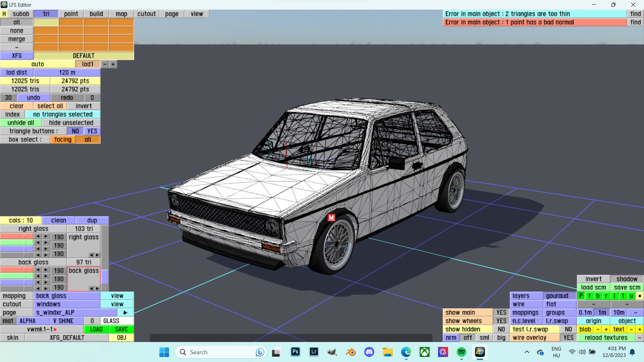Viewport: 644px width, 362px height.
Task: Click the reload textures button
Action: [606, 338]
